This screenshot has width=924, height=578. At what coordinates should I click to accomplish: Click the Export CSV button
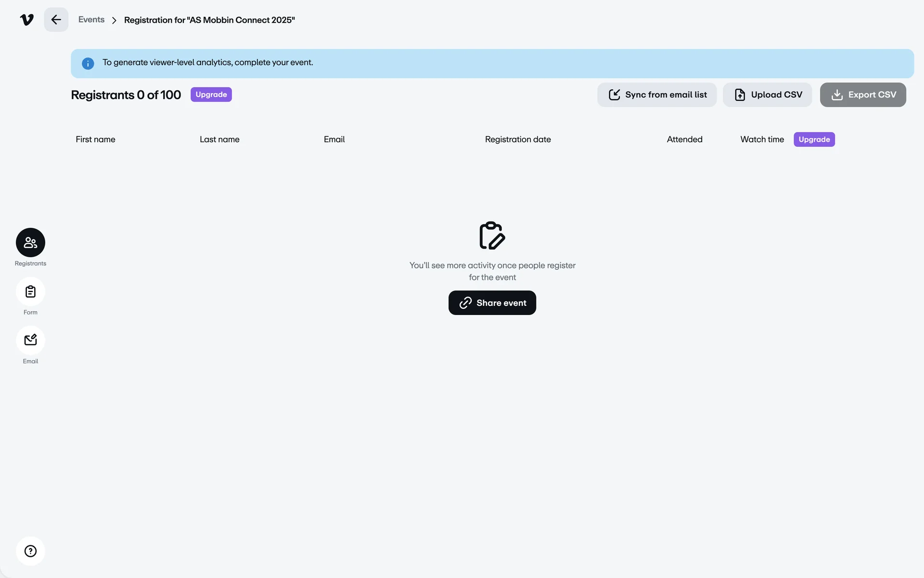(x=863, y=95)
